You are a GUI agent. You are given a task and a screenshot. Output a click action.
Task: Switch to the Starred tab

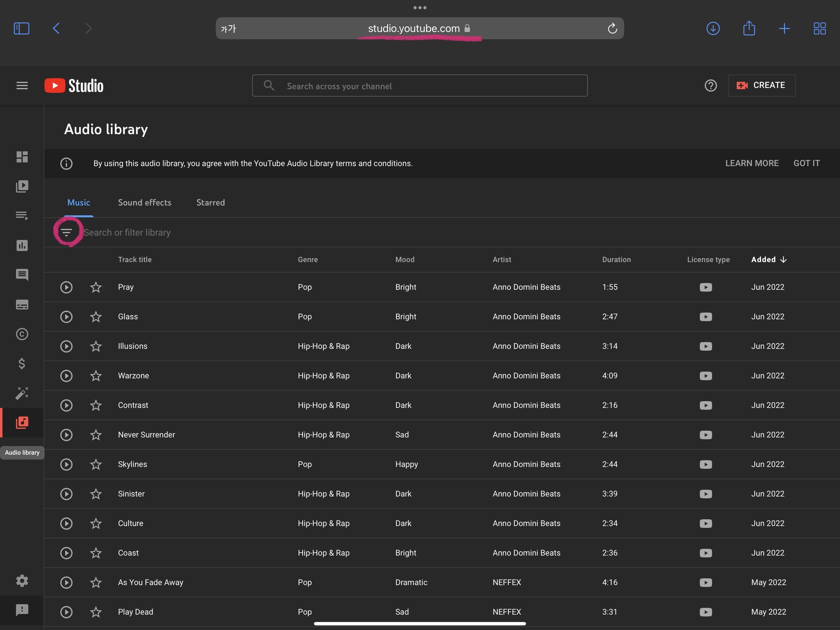(x=210, y=202)
